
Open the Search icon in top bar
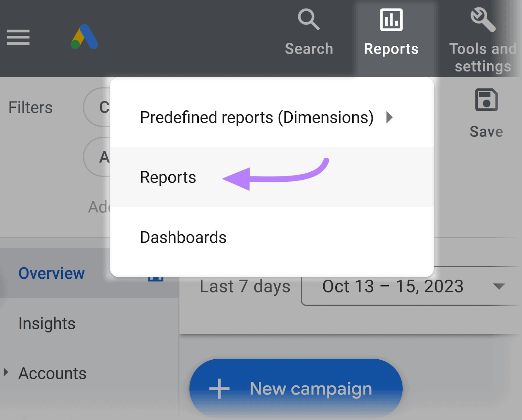click(x=308, y=20)
